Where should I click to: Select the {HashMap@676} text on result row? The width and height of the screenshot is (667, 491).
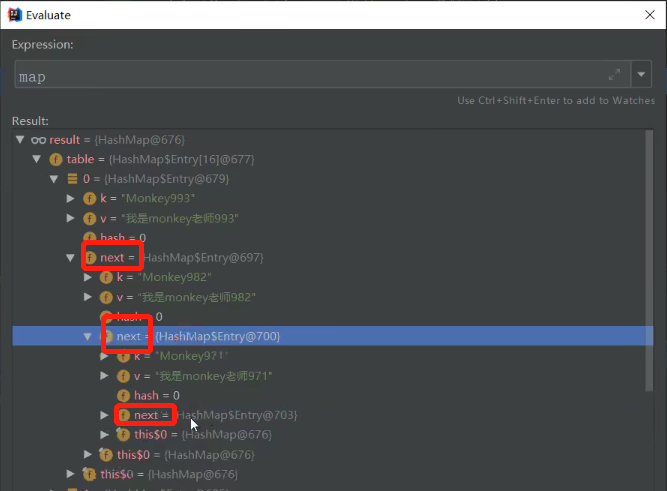coord(140,140)
